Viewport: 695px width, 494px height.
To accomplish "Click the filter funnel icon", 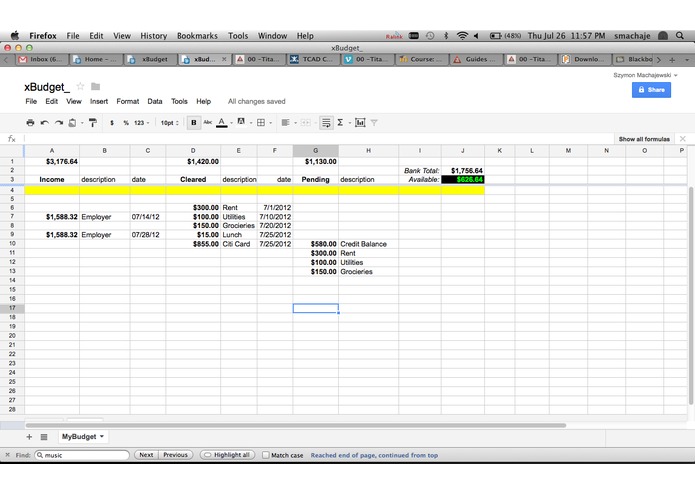I will pos(374,123).
